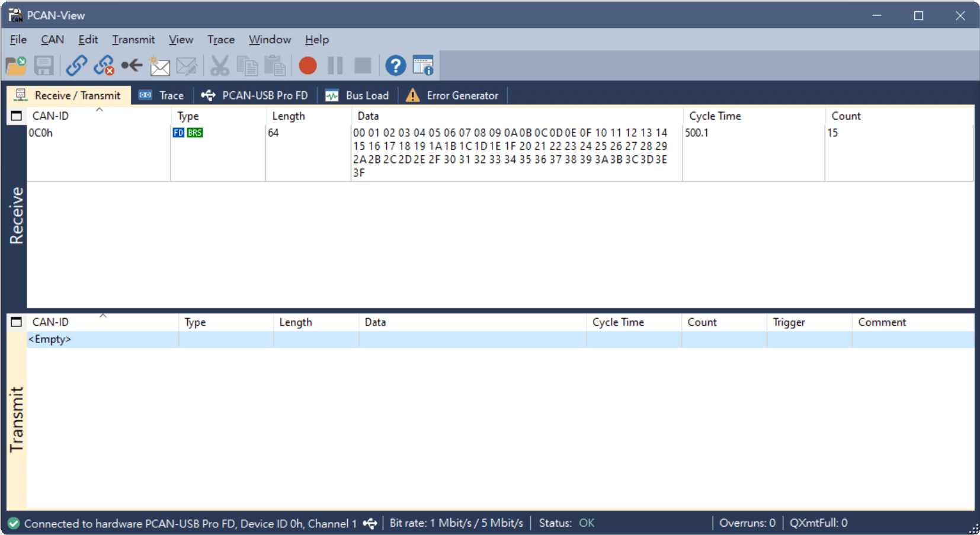Image resolution: width=980 pixels, height=535 pixels.
Task: Click the FD flag badge in Type
Action: tap(178, 133)
